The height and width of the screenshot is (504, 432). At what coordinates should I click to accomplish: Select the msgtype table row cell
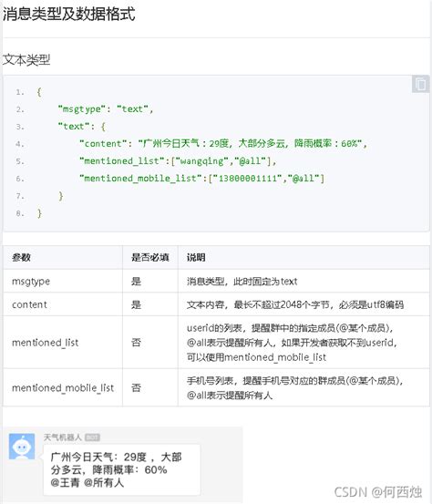[63, 281]
